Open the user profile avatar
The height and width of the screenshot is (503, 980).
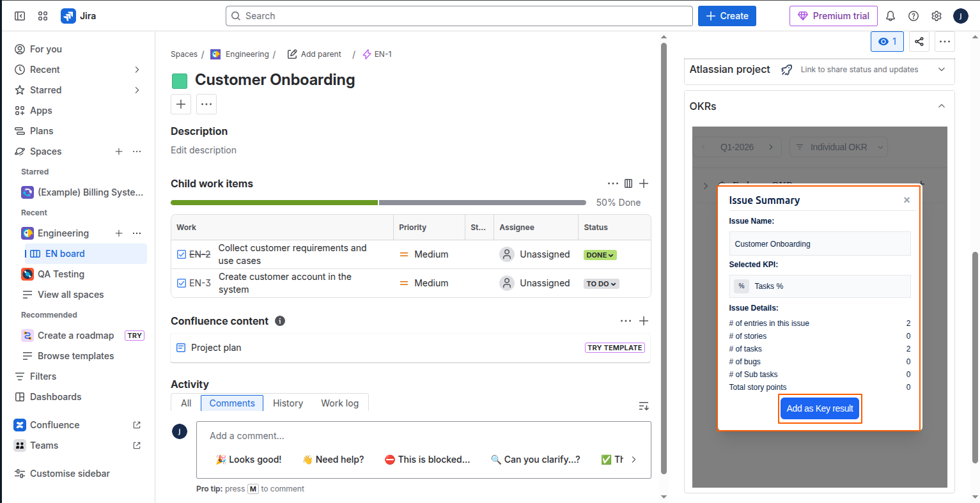(x=961, y=16)
